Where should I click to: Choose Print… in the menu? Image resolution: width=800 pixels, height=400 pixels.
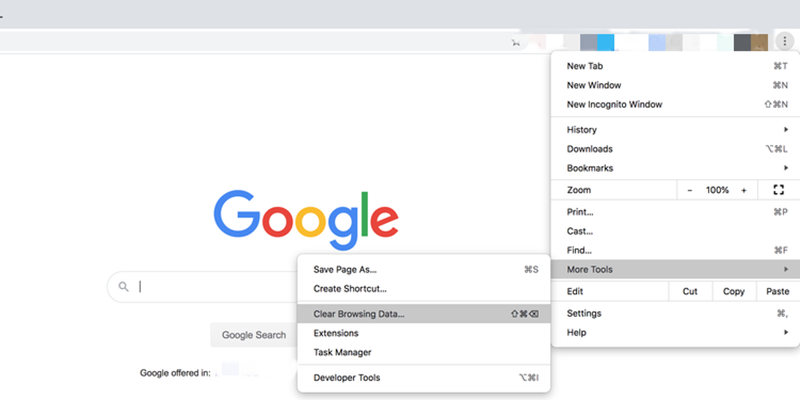pyautogui.click(x=675, y=212)
